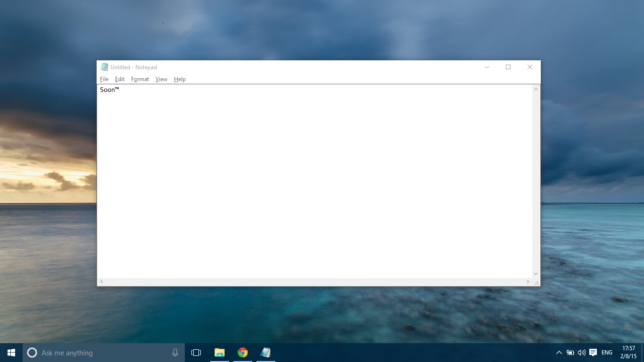Click the microphone icon in the search bar
This screenshot has width=644, height=362.
(175, 352)
